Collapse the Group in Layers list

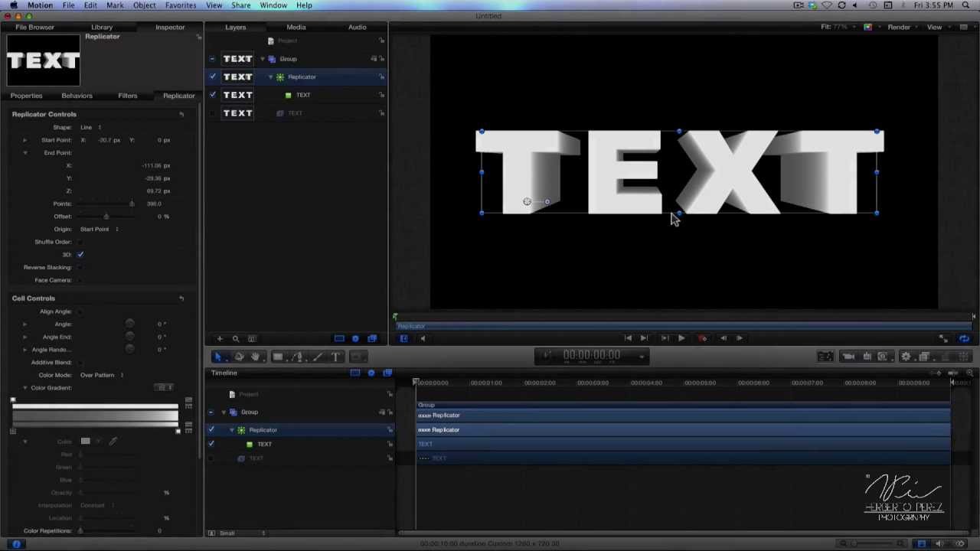pos(263,59)
